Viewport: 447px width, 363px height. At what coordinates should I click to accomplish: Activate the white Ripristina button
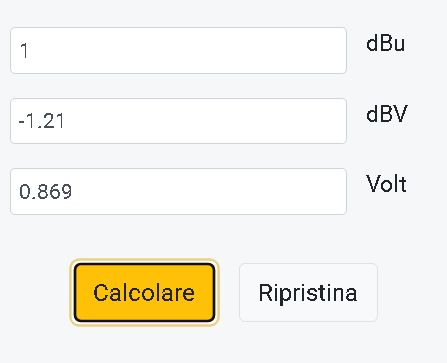coord(308,292)
